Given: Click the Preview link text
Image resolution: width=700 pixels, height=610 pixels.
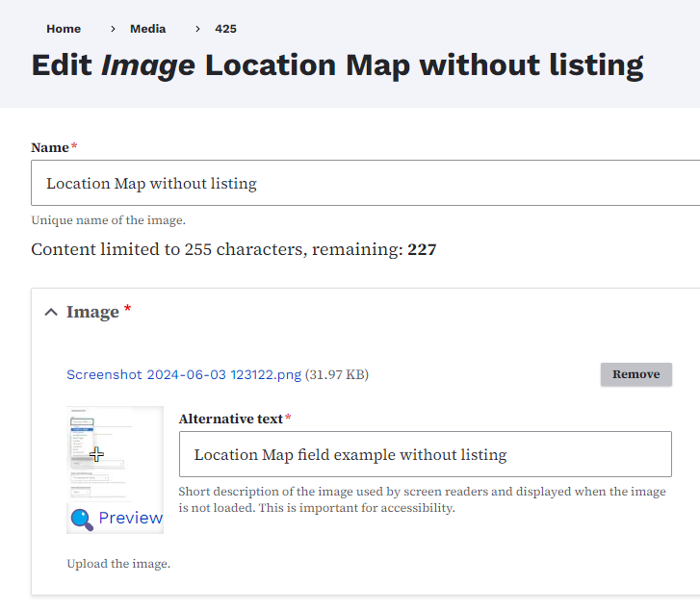Looking at the screenshot, I should [130, 518].
